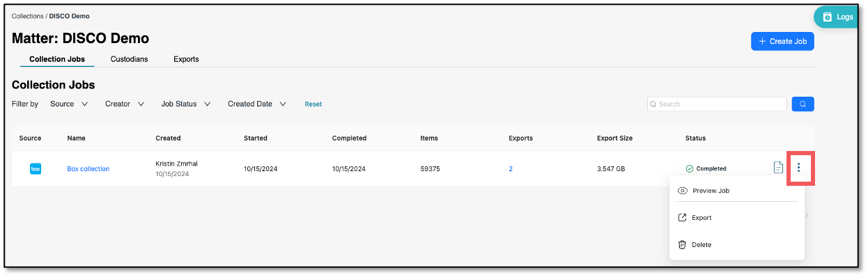
Task: Click the trash icon beside Delete
Action: [683, 245]
